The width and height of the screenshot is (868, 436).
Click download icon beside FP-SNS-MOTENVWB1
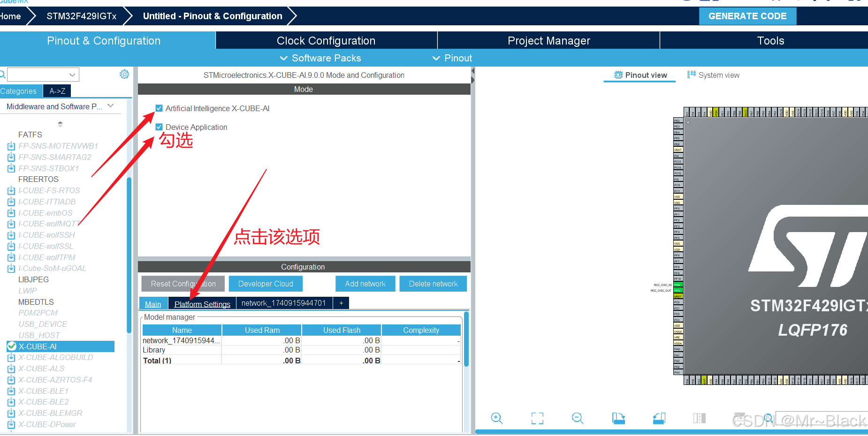pyautogui.click(x=11, y=146)
